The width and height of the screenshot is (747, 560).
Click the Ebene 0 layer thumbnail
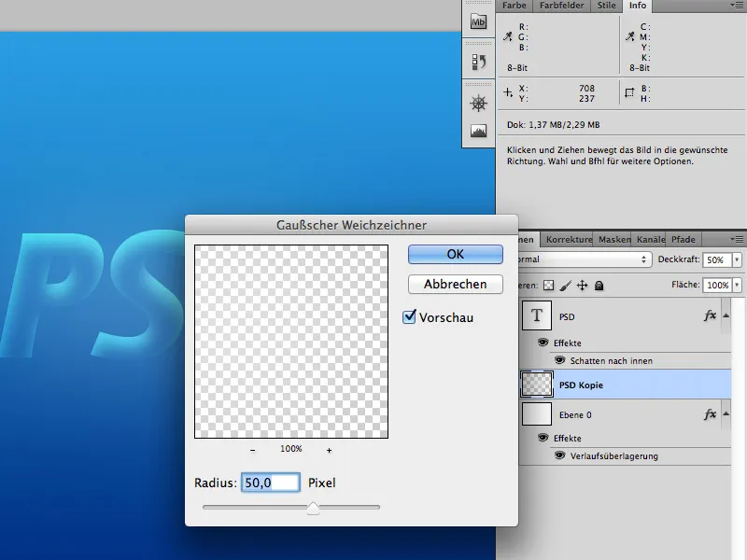[537, 413]
